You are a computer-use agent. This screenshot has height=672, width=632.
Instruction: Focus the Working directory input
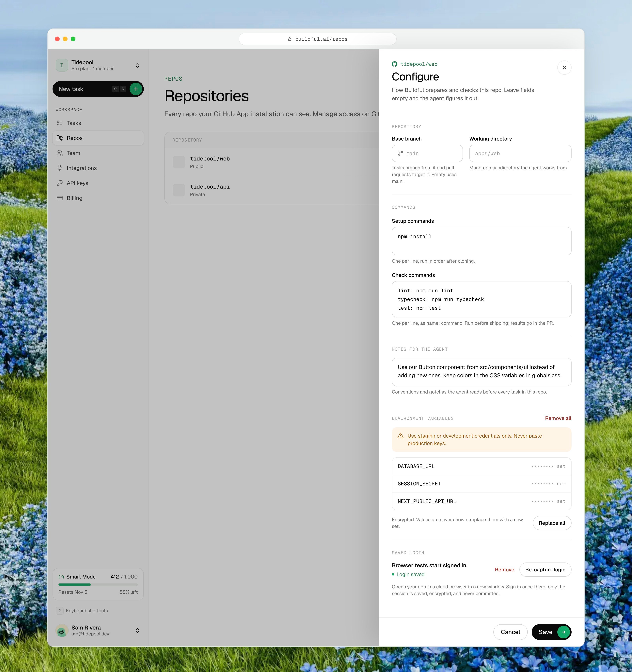520,153
